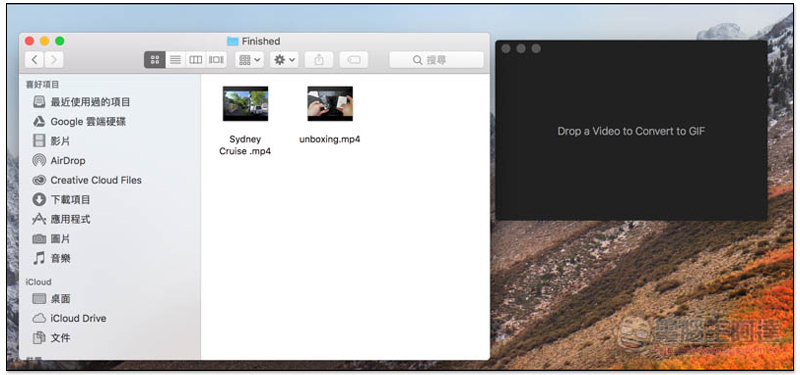This screenshot has height=375, width=800.
Task: Switch Finder to column view
Action: pos(195,60)
